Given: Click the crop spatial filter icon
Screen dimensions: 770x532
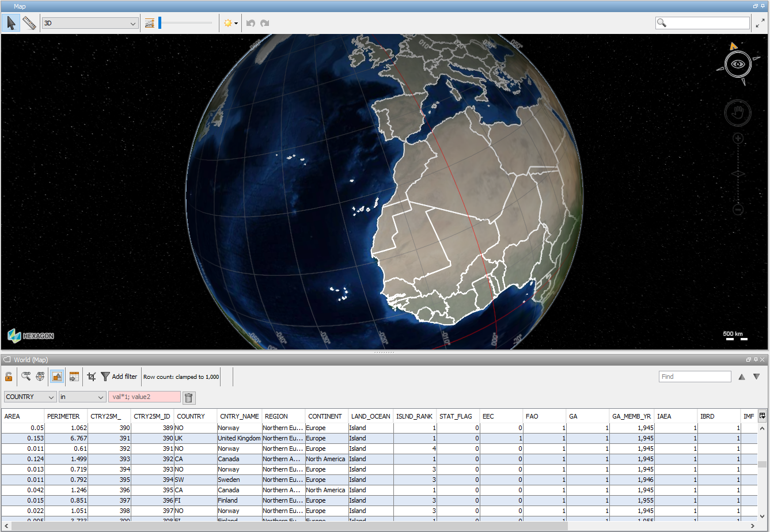Looking at the screenshot, I should pyautogui.click(x=91, y=377).
